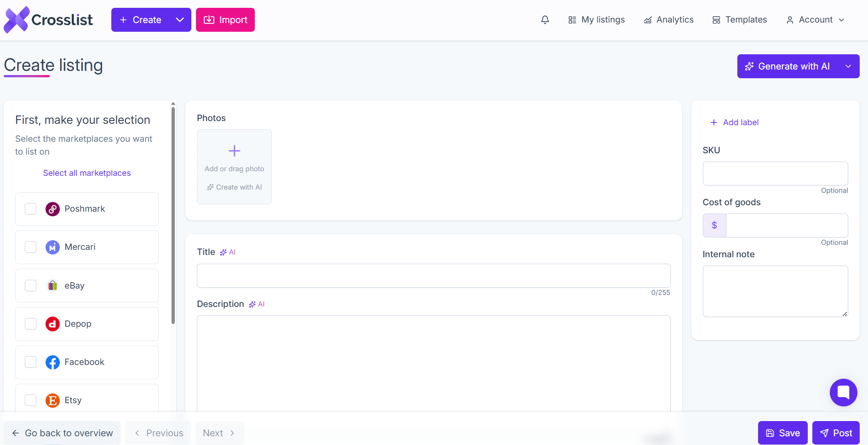This screenshot has height=445, width=868.
Task: Expand the Generate with AI dropdown arrow
Action: pyautogui.click(x=848, y=66)
